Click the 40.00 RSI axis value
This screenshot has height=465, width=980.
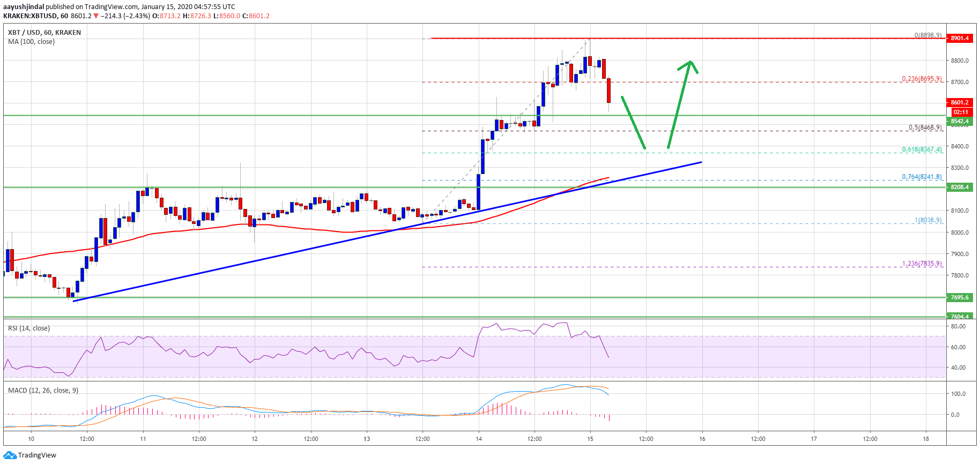click(958, 367)
